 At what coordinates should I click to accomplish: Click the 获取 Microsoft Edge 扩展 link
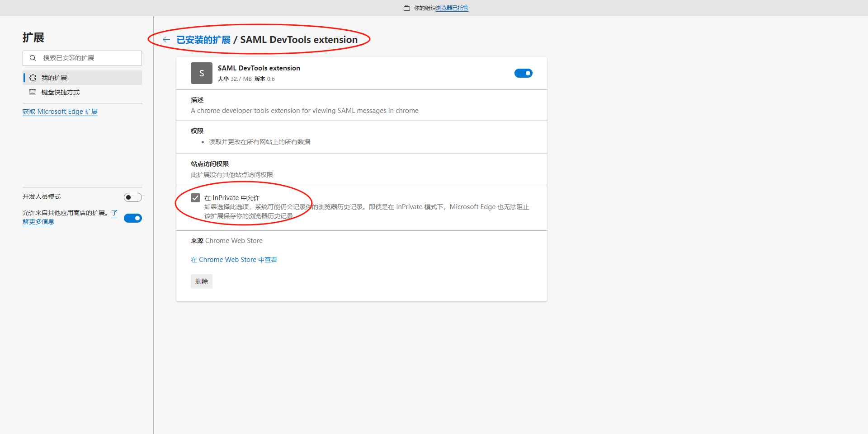tap(60, 111)
